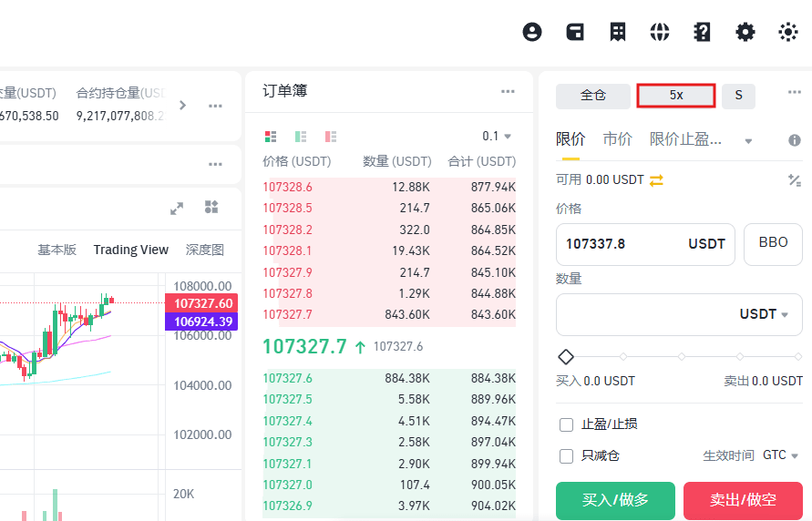Click ask price 107328.6 in order book
This screenshot has height=521, width=812.
pos(287,188)
